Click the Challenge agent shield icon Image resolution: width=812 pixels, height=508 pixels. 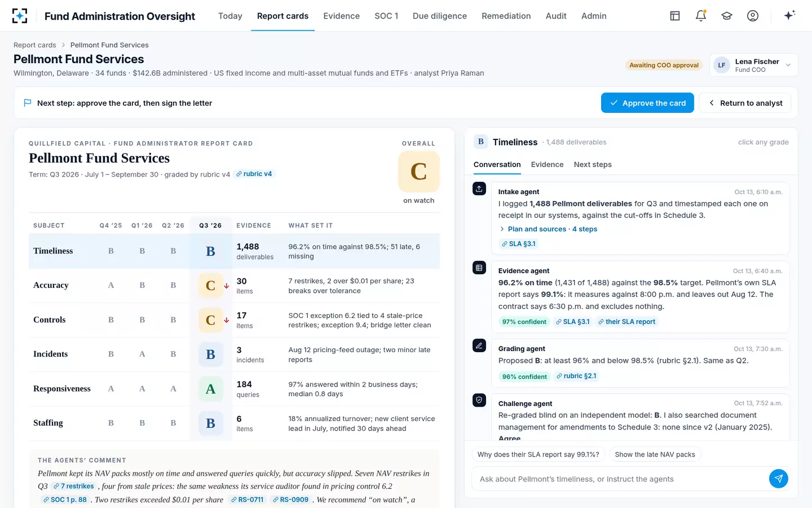coord(479,400)
